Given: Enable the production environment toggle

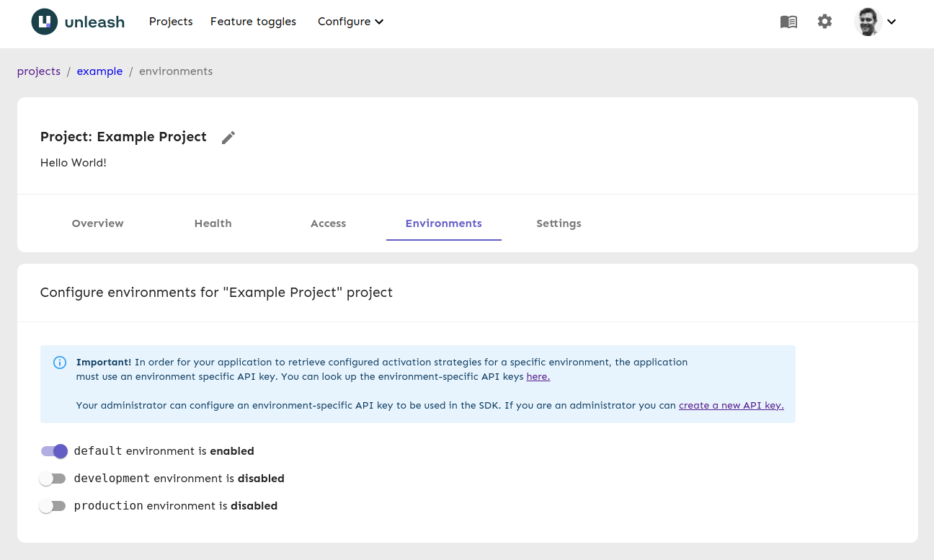Looking at the screenshot, I should pyautogui.click(x=53, y=506).
